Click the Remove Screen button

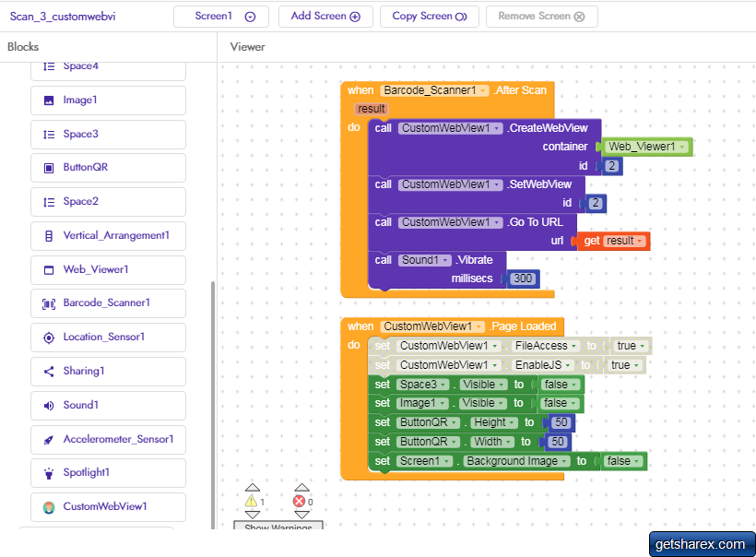coord(541,17)
